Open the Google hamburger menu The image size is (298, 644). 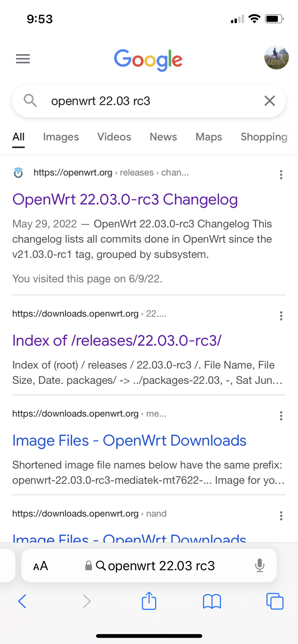(23, 59)
